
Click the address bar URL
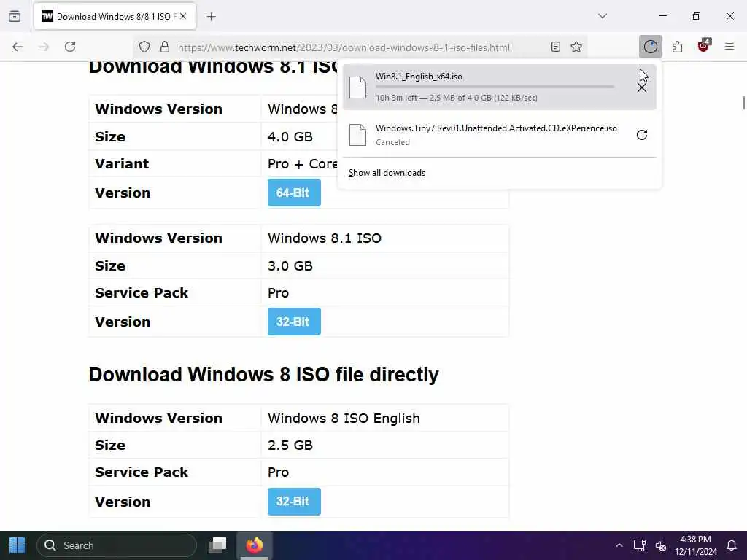tap(344, 47)
